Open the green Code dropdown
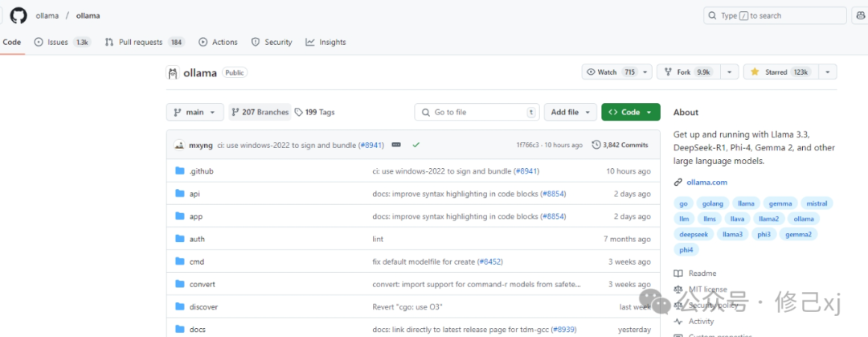868x337 pixels. 631,112
